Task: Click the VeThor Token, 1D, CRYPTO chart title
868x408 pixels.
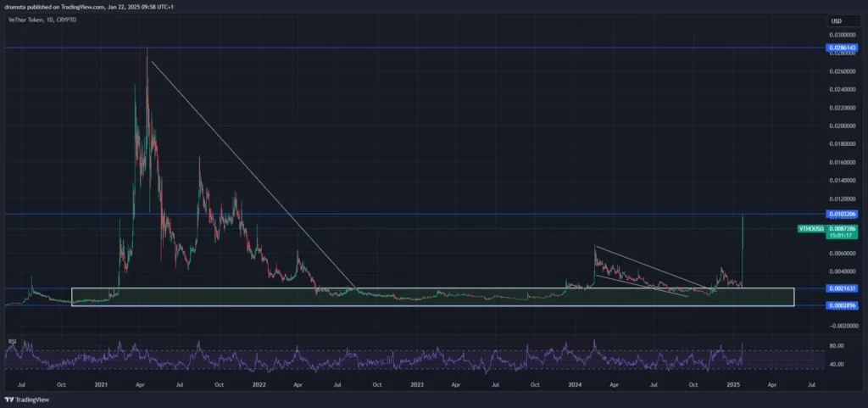Action: [42, 20]
